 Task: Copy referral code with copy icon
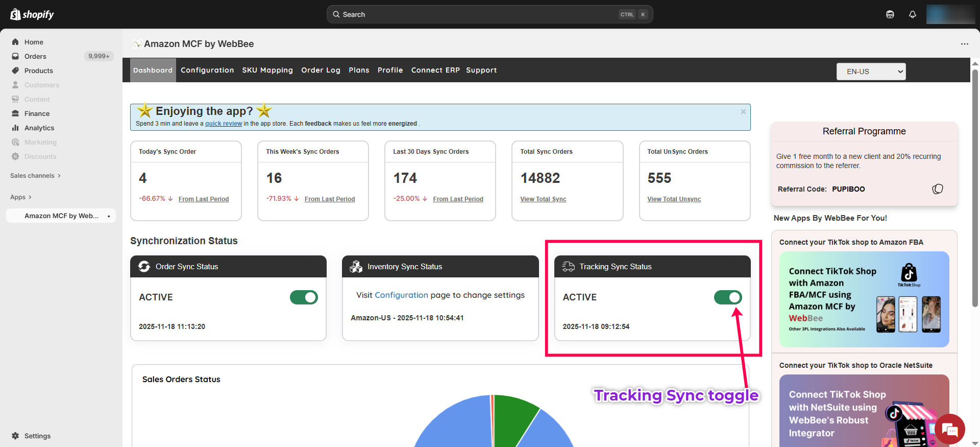click(x=938, y=189)
